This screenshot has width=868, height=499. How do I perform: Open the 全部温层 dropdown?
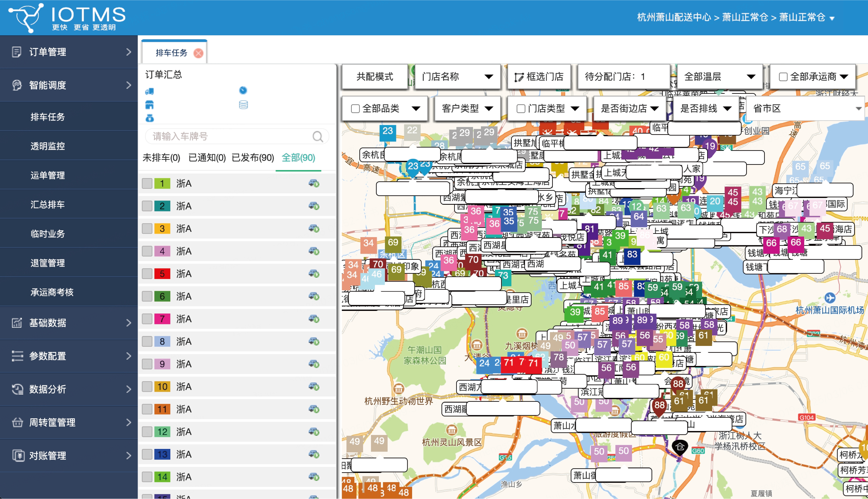[x=720, y=77]
